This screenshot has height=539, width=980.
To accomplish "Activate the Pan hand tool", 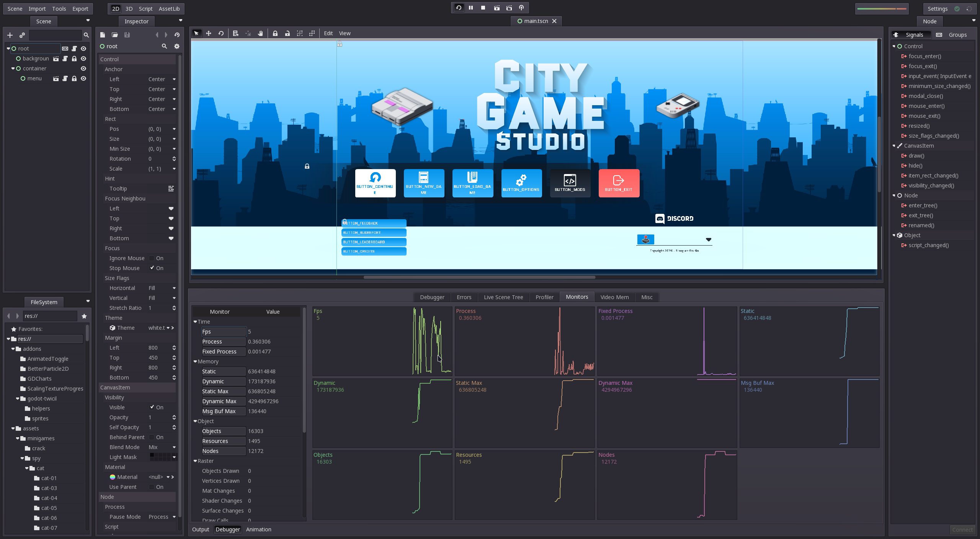I will coord(260,33).
